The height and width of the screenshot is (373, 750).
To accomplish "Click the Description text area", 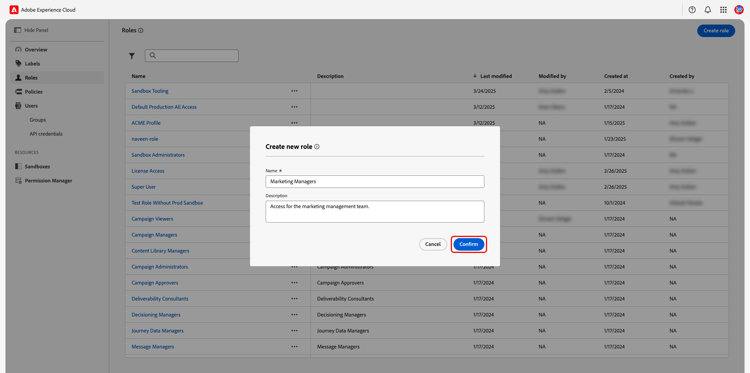I will pyautogui.click(x=375, y=211).
